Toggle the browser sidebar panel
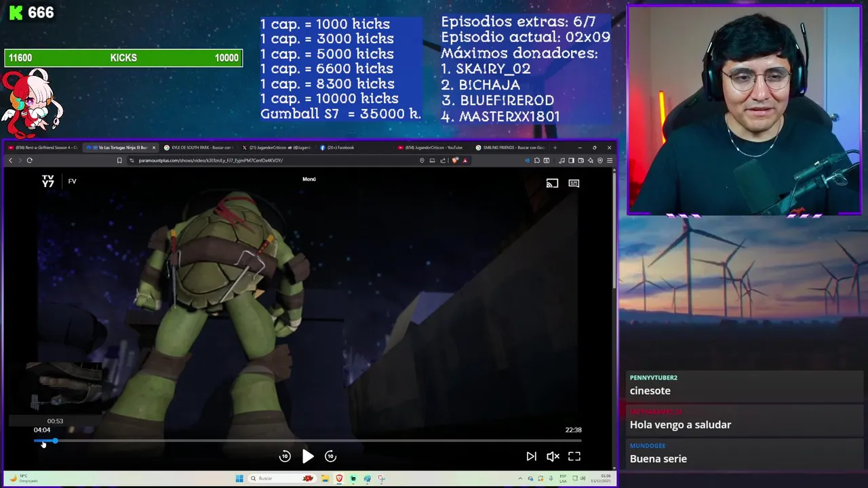The width and height of the screenshot is (868, 488). point(571,161)
